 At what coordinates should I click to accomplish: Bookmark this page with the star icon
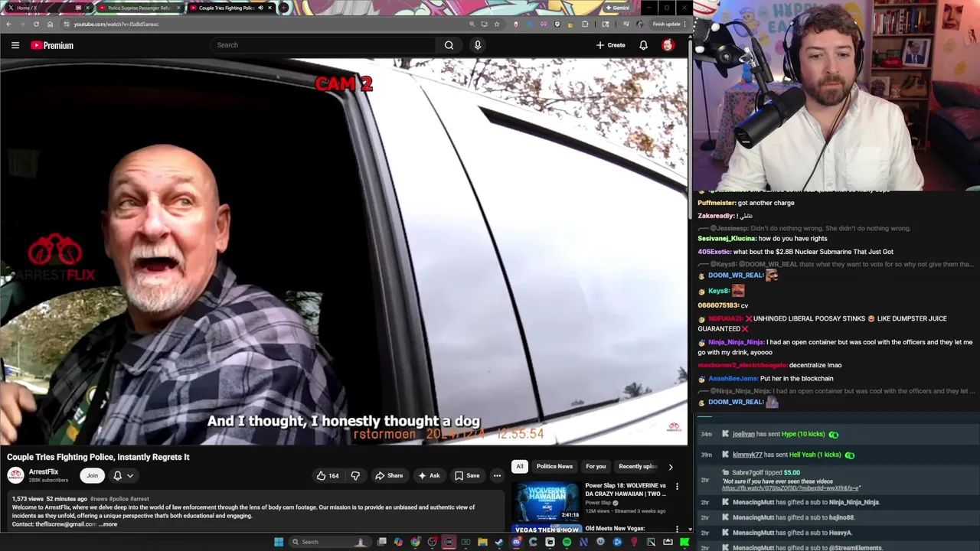click(497, 24)
